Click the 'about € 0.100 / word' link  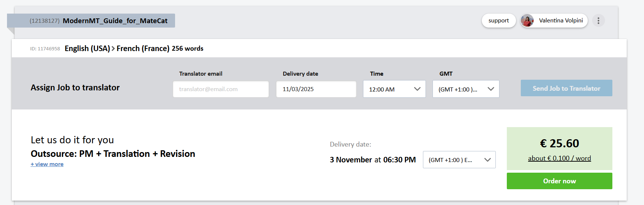click(559, 158)
